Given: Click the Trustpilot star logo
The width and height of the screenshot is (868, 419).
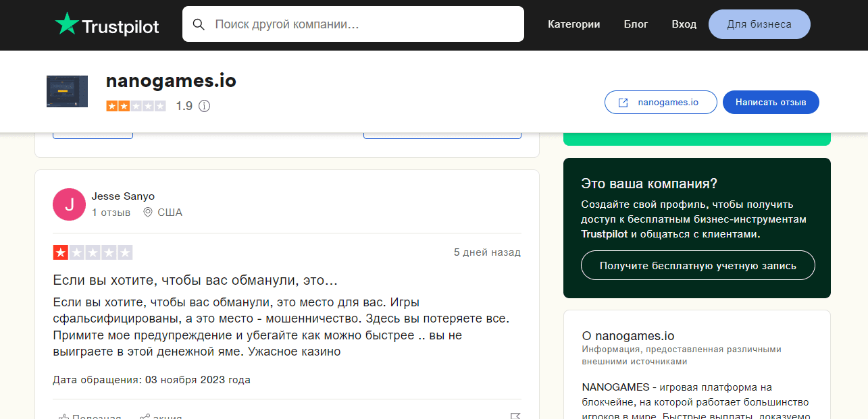Looking at the screenshot, I should point(67,24).
